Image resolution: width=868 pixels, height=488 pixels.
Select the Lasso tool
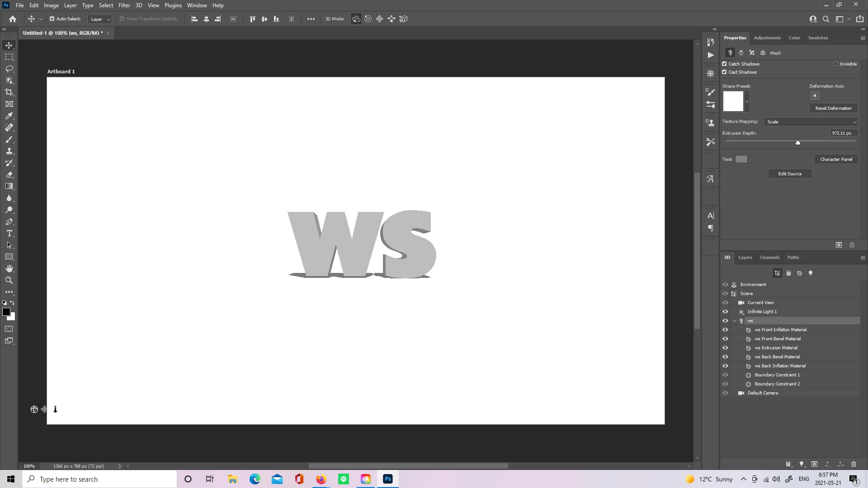pos(9,69)
